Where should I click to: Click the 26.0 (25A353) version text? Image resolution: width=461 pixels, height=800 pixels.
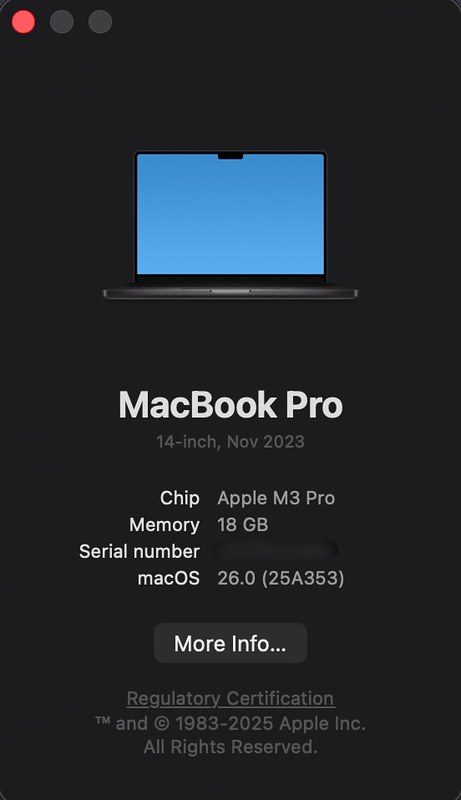click(x=280, y=578)
